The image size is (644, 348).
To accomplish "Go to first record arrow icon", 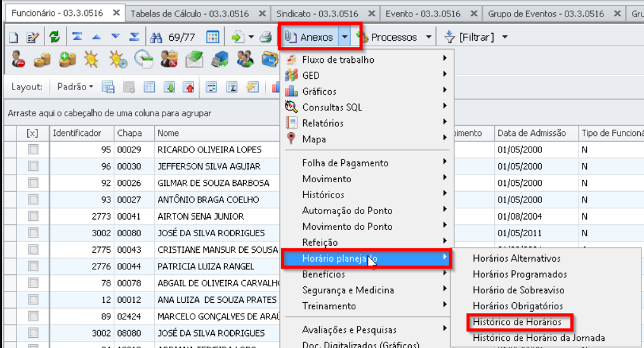I will (x=77, y=37).
